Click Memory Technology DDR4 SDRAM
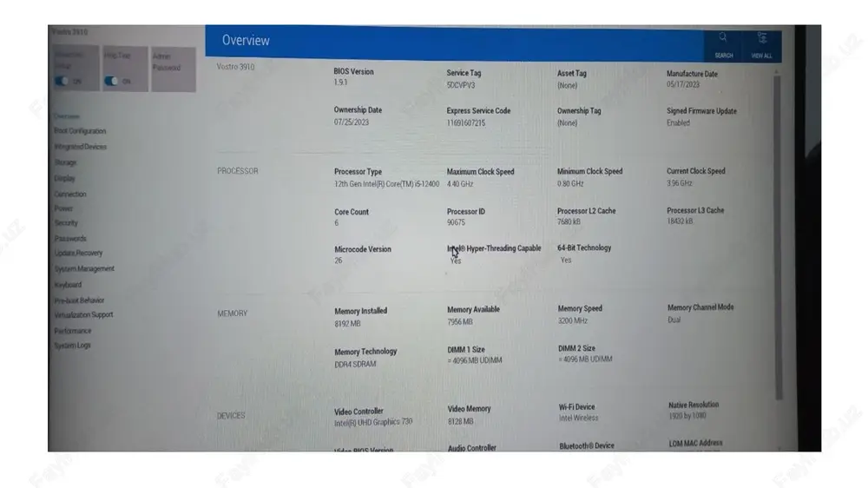 pos(355,364)
